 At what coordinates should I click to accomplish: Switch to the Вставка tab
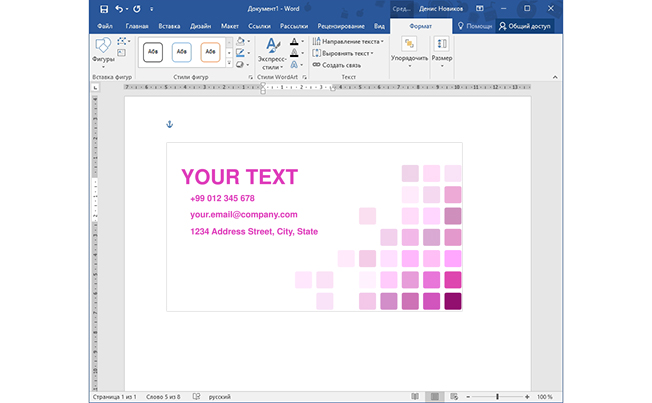[169, 26]
